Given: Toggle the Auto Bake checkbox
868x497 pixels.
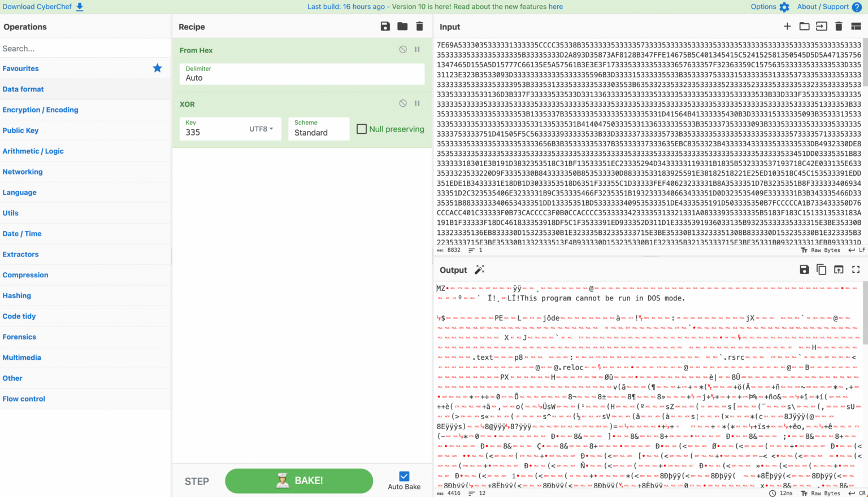Looking at the screenshot, I should [x=404, y=476].
